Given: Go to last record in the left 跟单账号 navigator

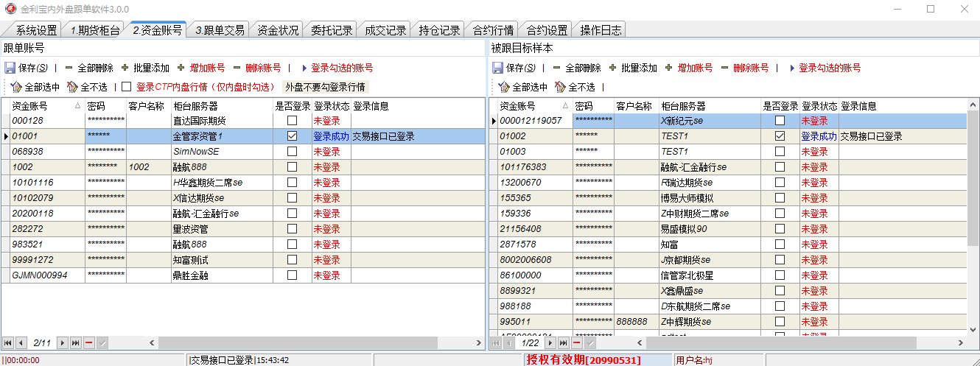Looking at the screenshot, I should (x=76, y=343).
